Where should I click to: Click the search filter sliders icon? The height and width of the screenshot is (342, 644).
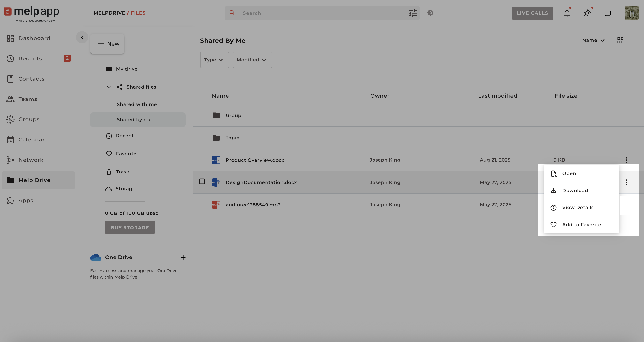coord(412,13)
